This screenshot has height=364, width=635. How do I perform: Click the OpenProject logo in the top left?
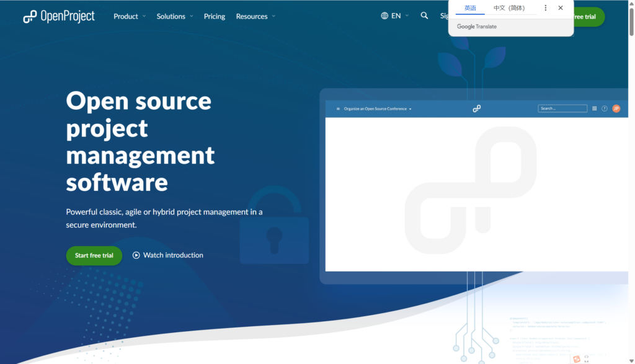coord(58,16)
